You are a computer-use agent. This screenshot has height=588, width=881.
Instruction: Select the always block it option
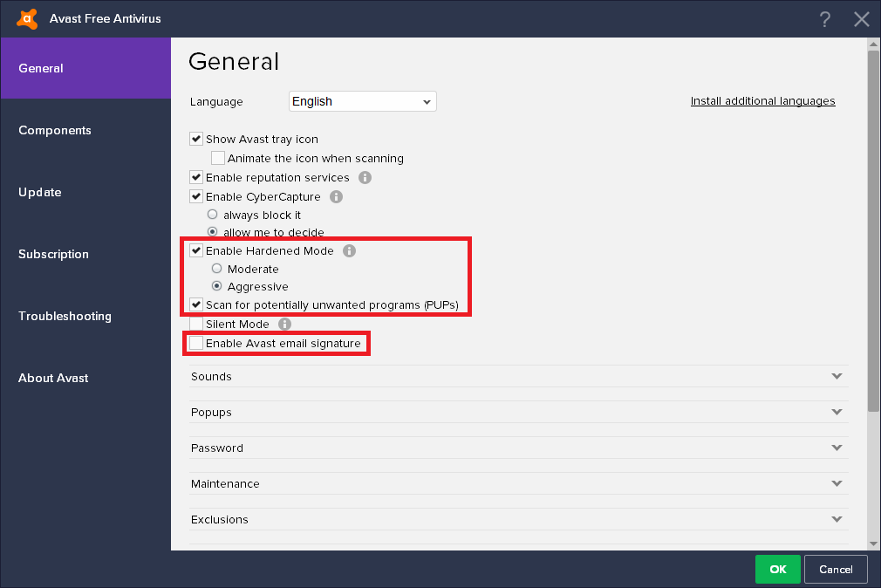click(x=213, y=215)
